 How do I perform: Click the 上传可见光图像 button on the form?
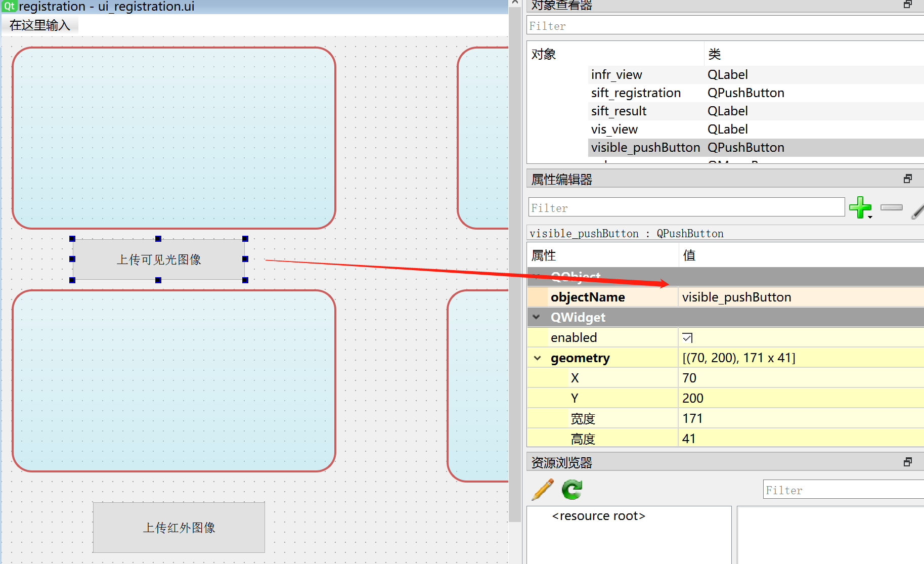click(x=159, y=259)
